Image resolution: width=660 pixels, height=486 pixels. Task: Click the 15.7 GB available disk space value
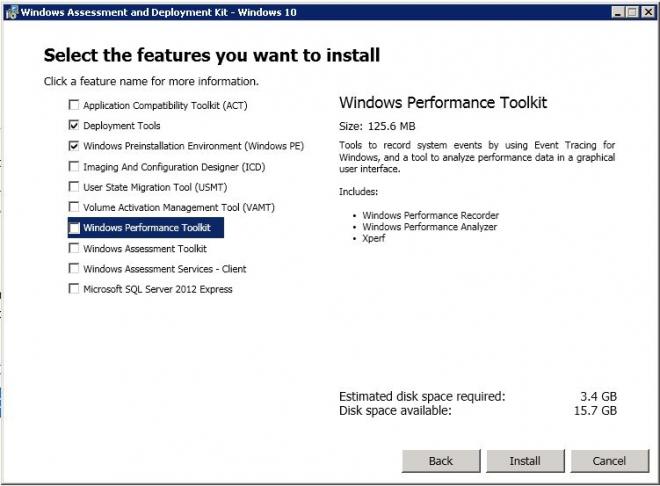[x=595, y=411]
